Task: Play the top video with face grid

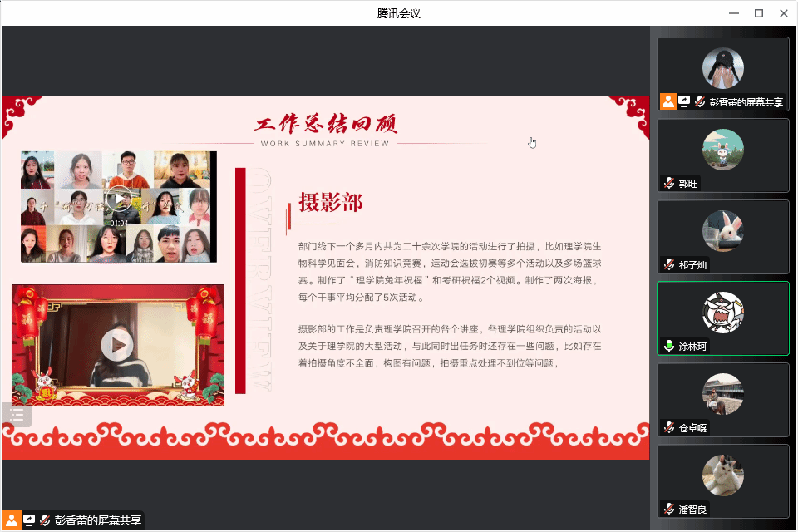Action: [119, 200]
